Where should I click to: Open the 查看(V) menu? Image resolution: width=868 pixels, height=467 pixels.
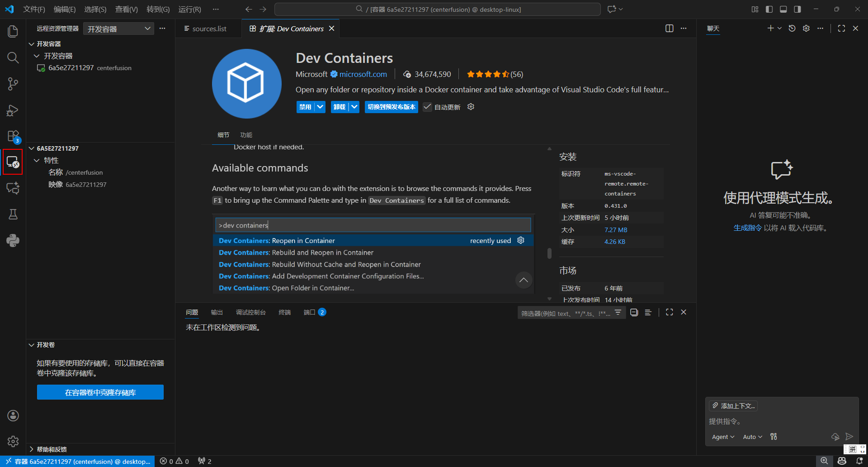(x=127, y=9)
